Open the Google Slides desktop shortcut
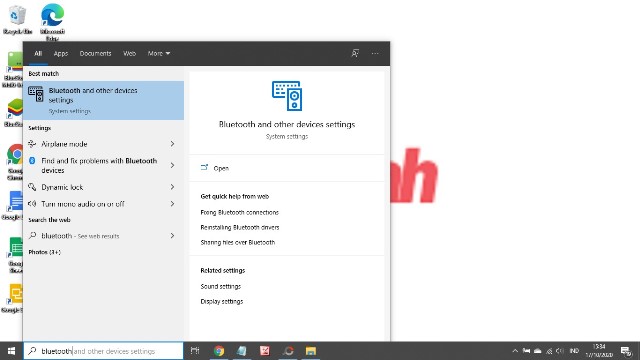 pos(13,298)
